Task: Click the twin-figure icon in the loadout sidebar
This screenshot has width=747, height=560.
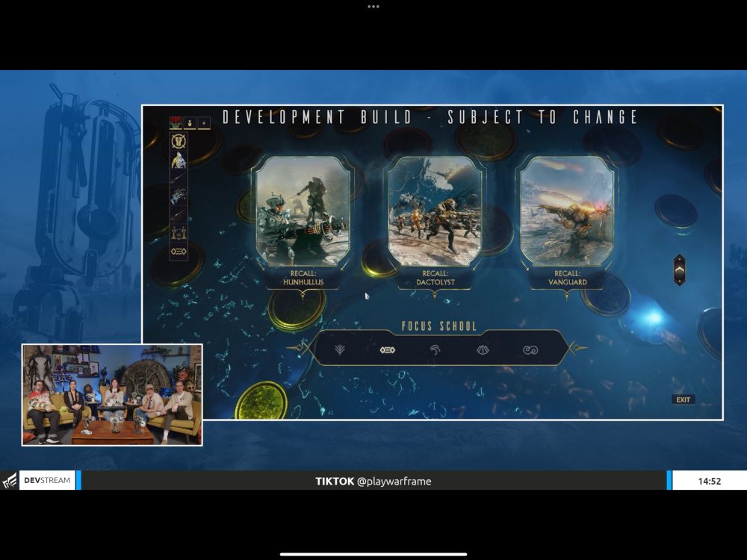Action: pos(179,233)
